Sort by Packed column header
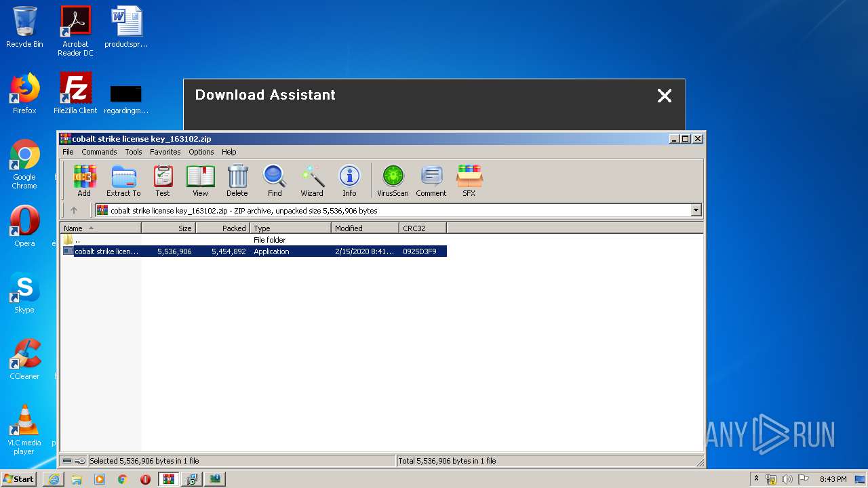Image resolution: width=868 pixels, height=488 pixels. [x=222, y=228]
